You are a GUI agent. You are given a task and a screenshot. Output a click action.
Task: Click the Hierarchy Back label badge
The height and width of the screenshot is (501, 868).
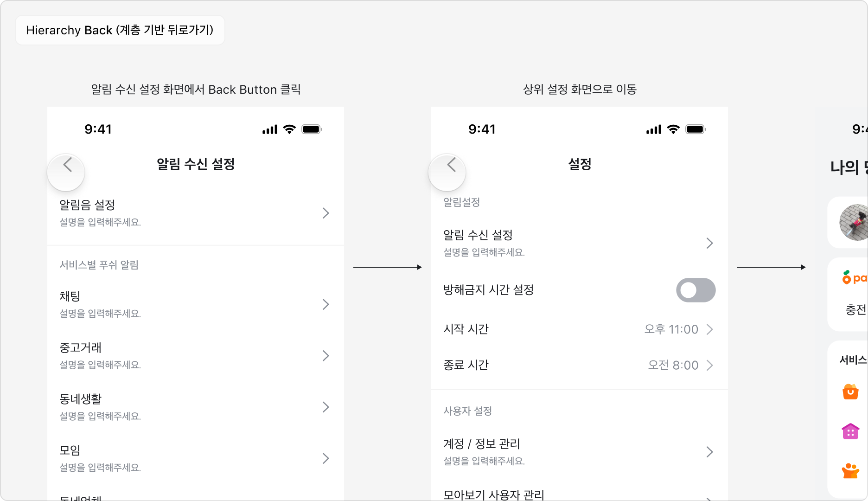(120, 30)
